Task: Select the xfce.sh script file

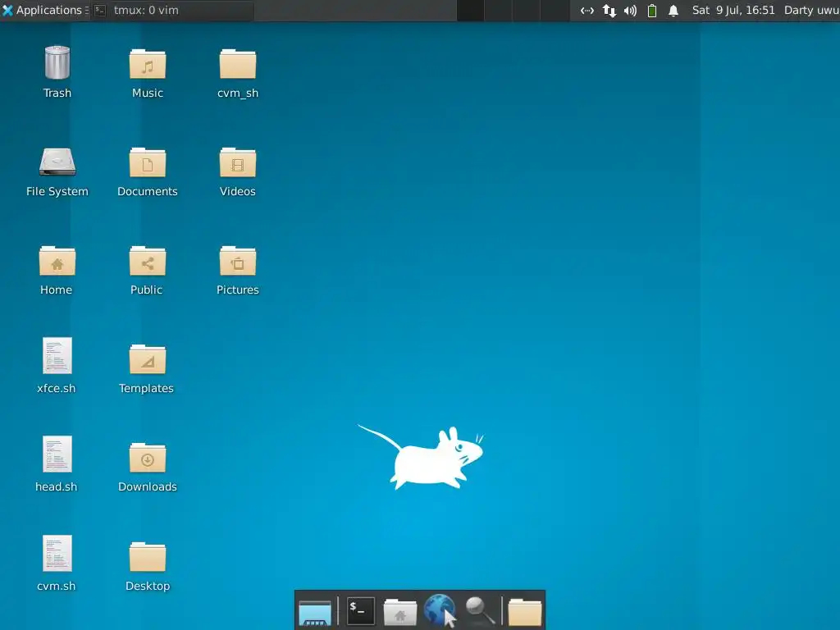Action: pos(57,356)
